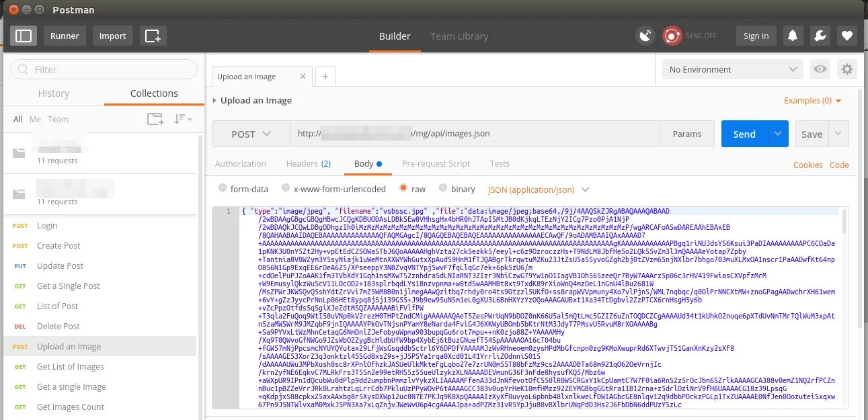The image size is (868, 420).
Task: Add a new request tab with plus
Action: pos(325,77)
